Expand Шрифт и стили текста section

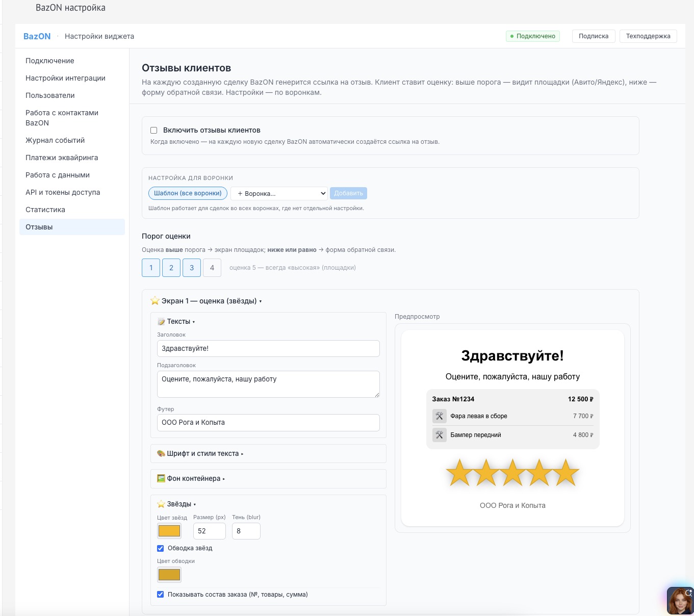click(200, 453)
